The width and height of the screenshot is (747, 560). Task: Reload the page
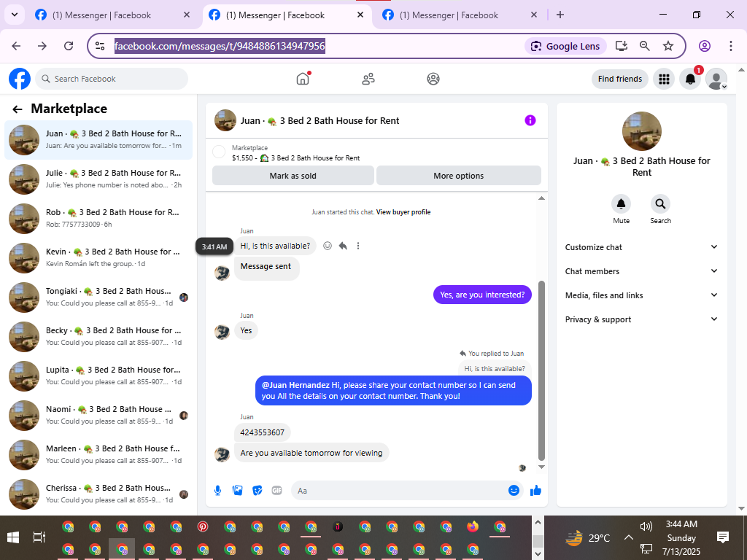coord(69,46)
